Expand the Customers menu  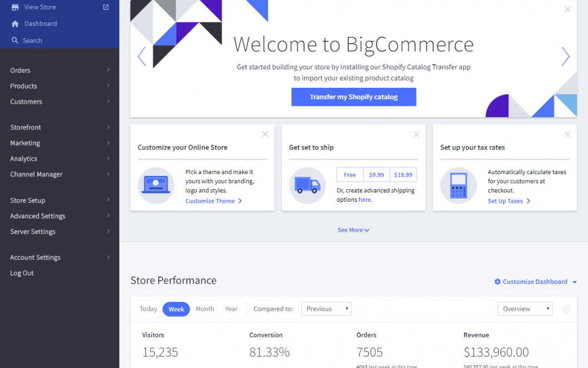(108, 101)
